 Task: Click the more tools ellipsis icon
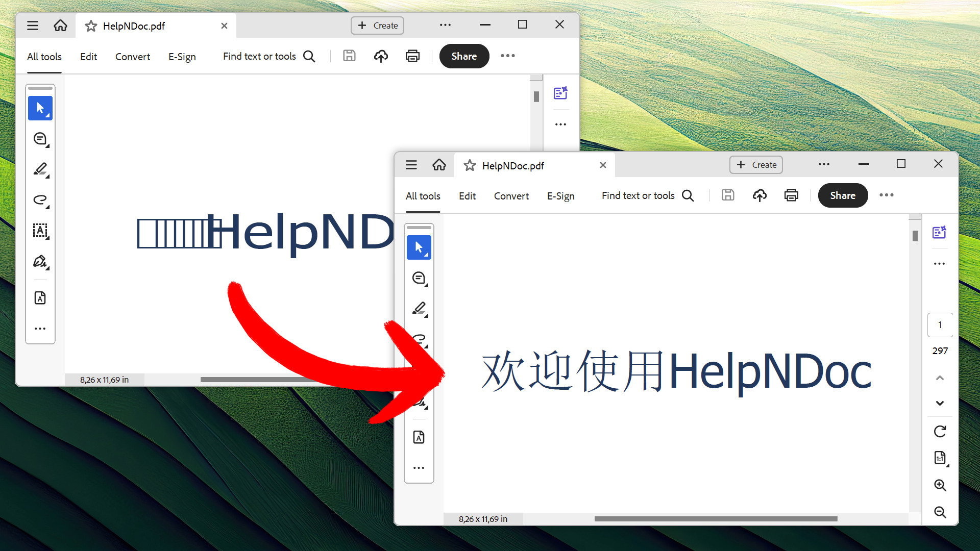pos(419,467)
